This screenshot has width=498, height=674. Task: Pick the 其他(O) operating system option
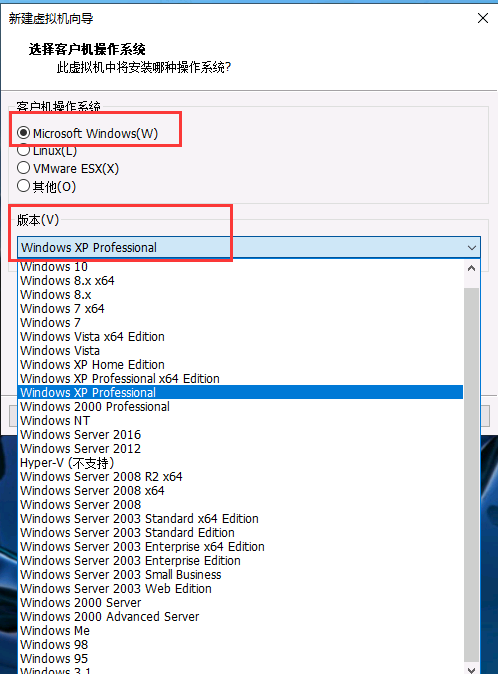point(23,186)
